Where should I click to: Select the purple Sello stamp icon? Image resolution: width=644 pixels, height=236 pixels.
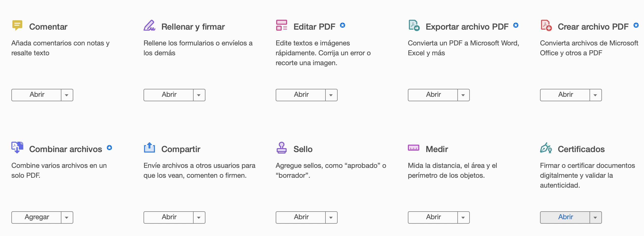pyautogui.click(x=281, y=148)
